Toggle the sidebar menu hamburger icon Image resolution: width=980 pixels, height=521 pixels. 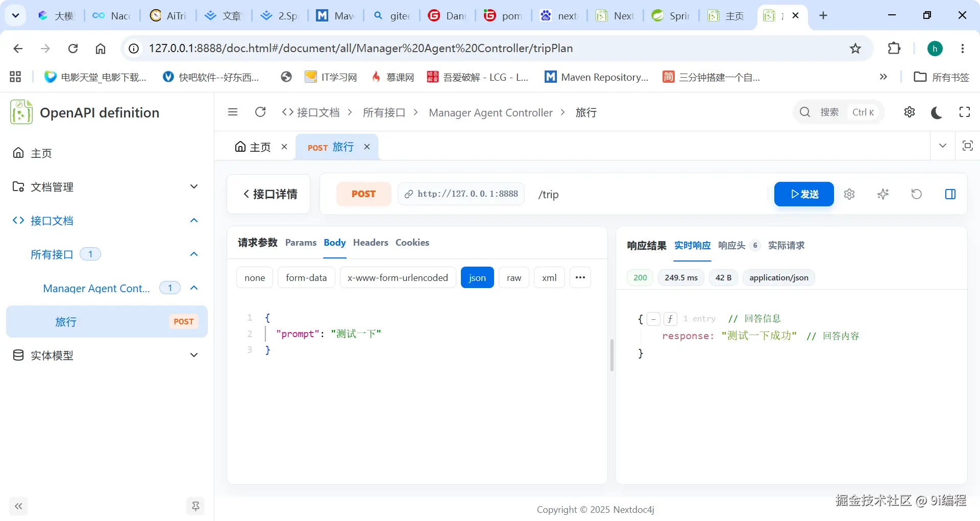[x=233, y=112]
